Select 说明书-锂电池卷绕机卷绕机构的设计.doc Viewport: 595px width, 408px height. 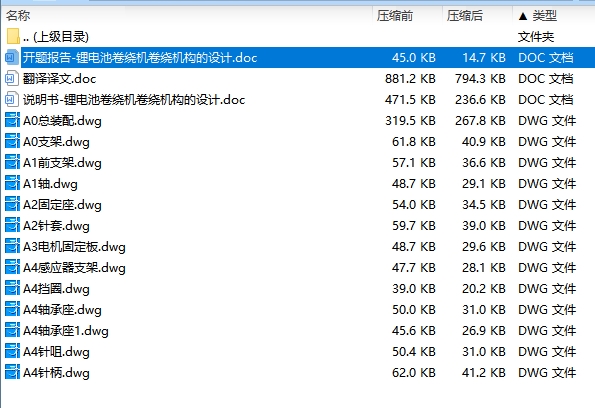point(134,100)
